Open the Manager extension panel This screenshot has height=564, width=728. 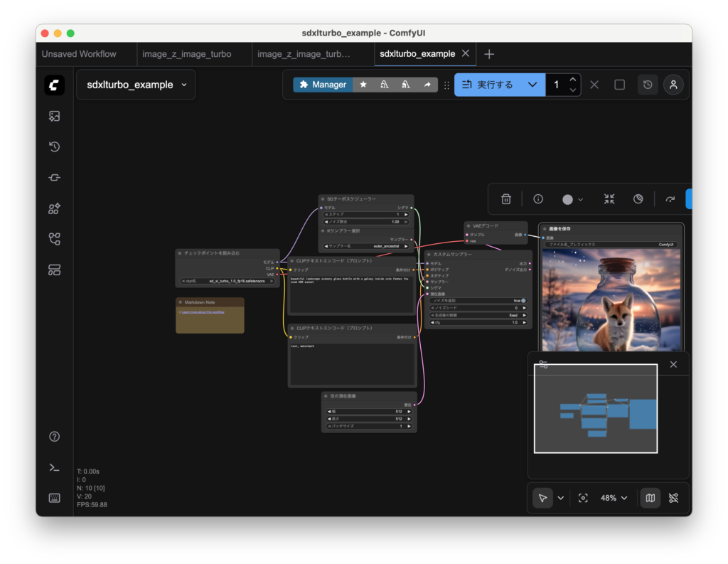323,85
